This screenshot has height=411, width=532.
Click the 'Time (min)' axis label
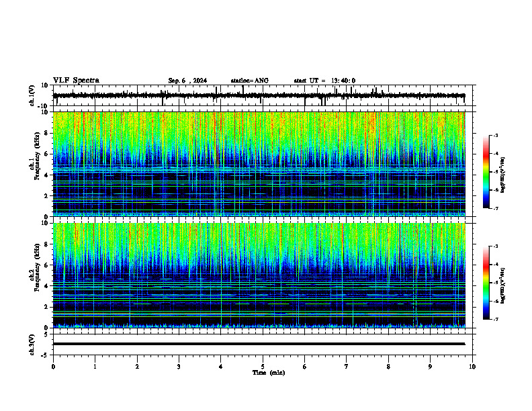[269, 373]
